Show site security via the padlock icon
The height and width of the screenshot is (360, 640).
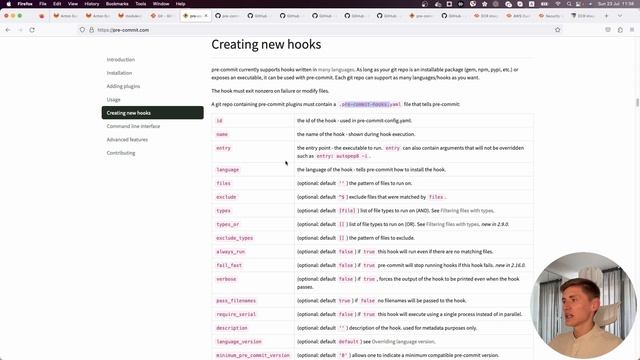point(91,30)
